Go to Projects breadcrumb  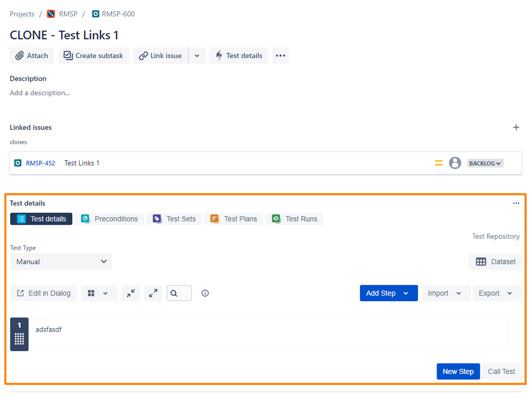(22, 14)
